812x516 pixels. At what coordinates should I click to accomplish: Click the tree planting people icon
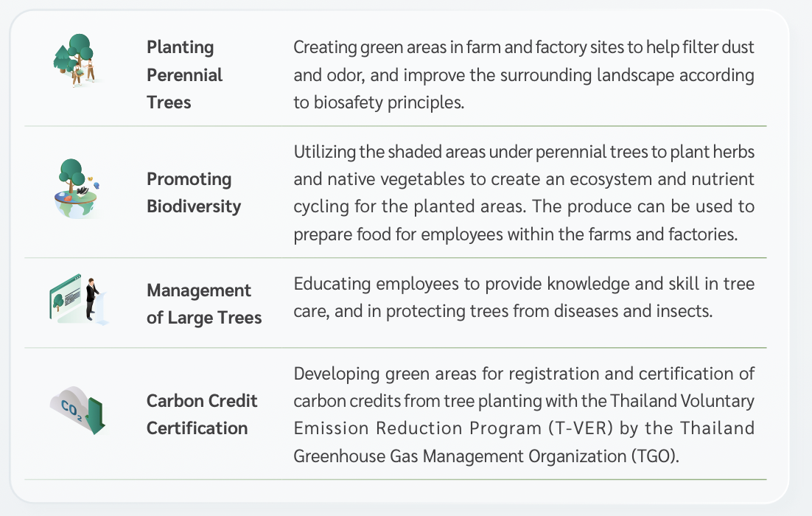click(x=77, y=60)
